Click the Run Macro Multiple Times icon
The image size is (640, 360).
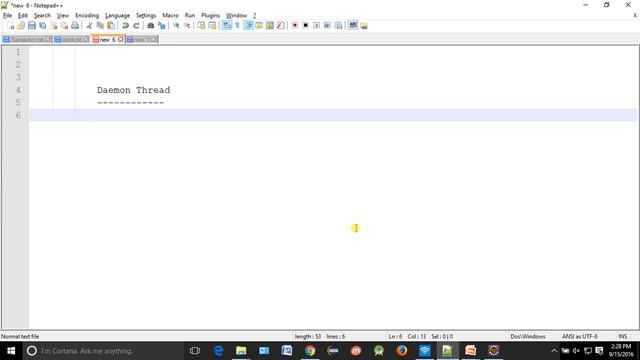[327, 26]
